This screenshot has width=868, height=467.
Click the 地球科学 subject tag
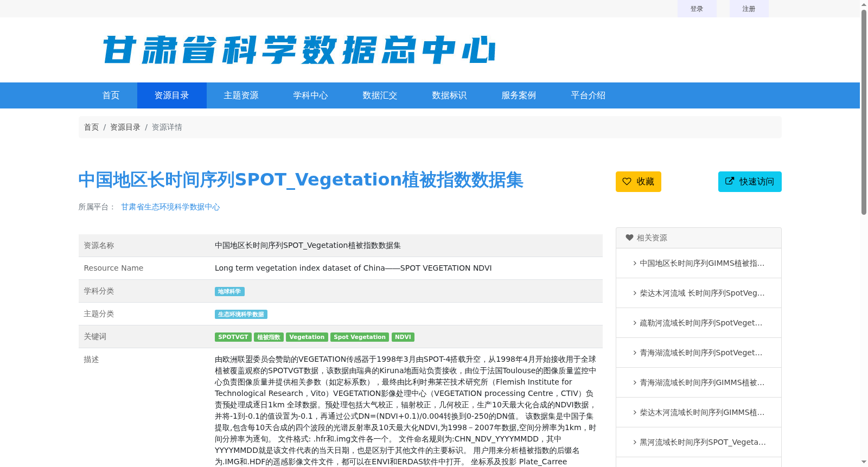pos(229,291)
